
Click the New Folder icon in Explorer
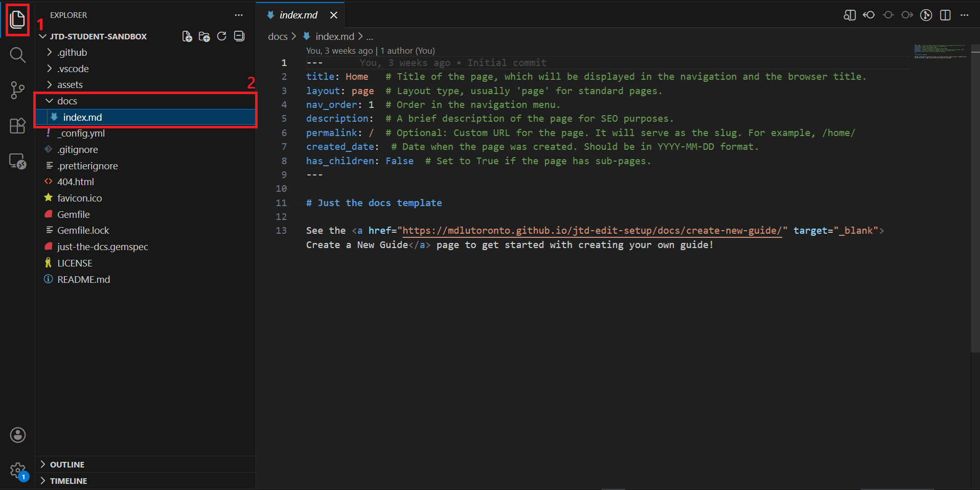pyautogui.click(x=204, y=36)
